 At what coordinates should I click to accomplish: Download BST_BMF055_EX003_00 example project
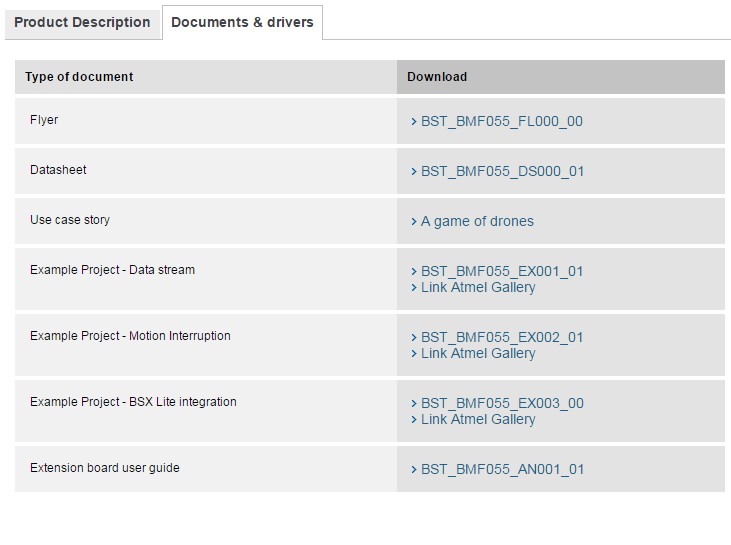pos(502,403)
